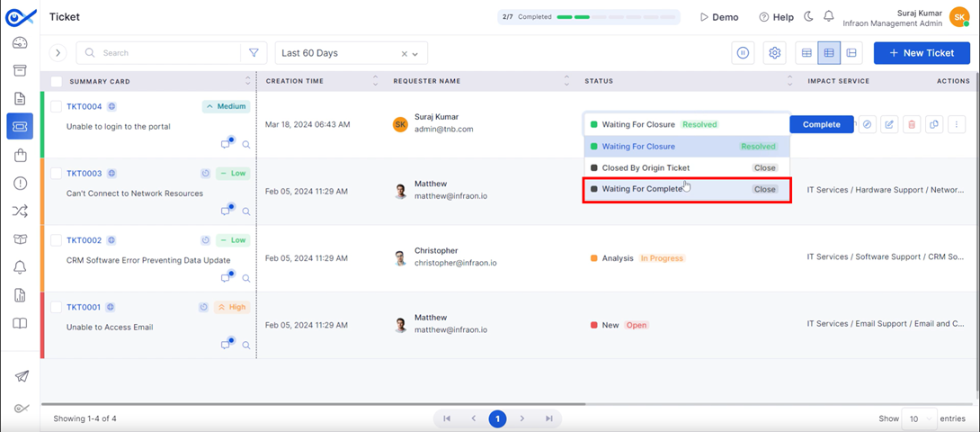Choose Waiting For Complete status option

[x=642, y=189]
